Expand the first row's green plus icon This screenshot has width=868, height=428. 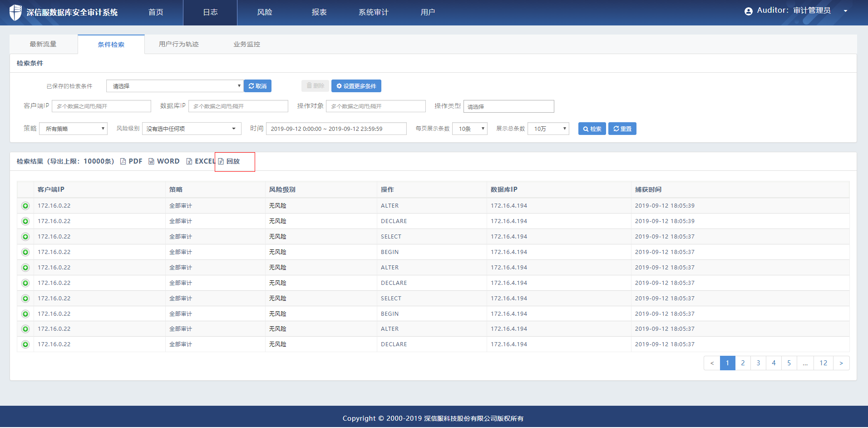pos(25,206)
